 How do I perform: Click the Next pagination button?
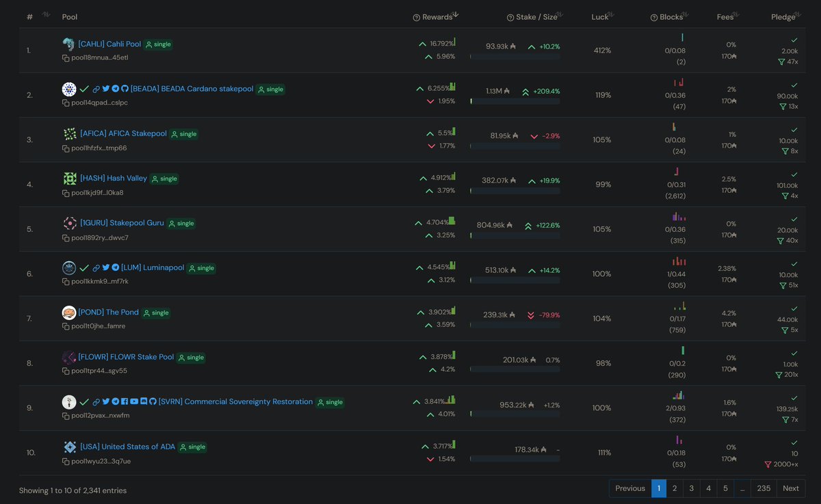click(790, 488)
